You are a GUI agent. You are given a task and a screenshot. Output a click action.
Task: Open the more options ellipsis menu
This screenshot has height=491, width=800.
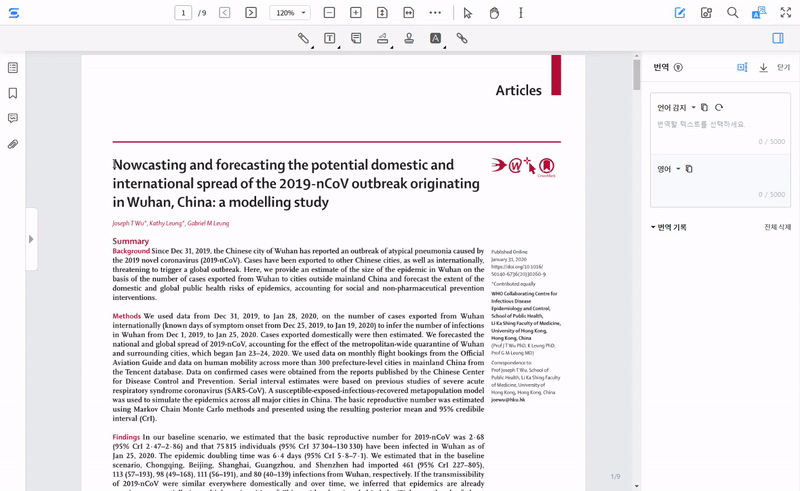tap(435, 13)
